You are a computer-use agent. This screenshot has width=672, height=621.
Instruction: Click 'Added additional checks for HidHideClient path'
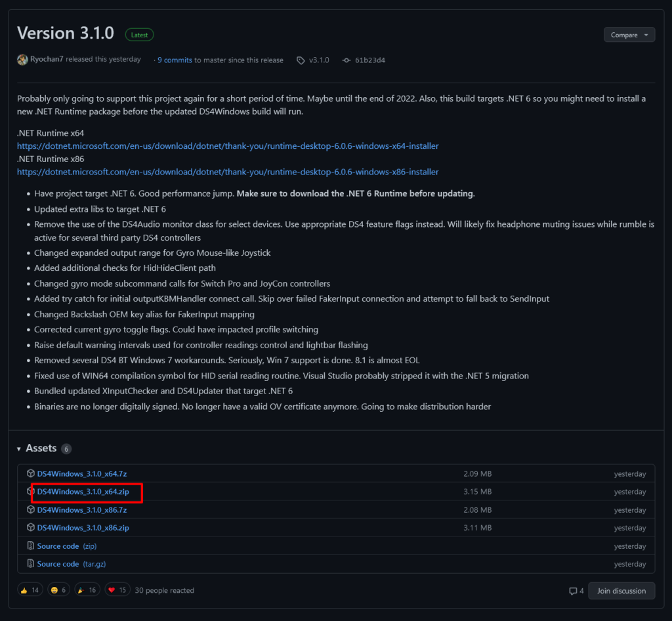125,268
